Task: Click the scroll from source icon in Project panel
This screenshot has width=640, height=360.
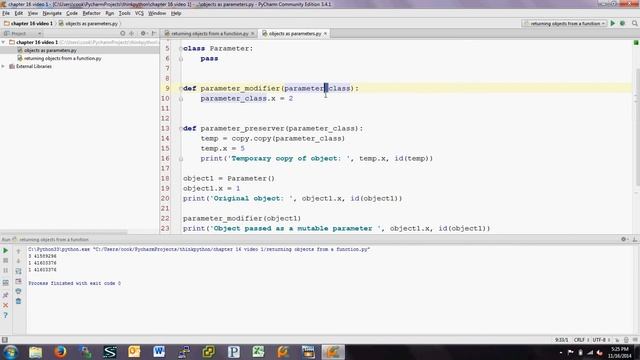Action: point(122,33)
